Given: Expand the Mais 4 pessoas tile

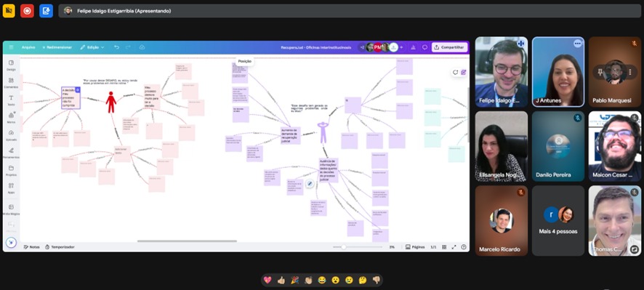Looking at the screenshot, I should pyautogui.click(x=558, y=220).
